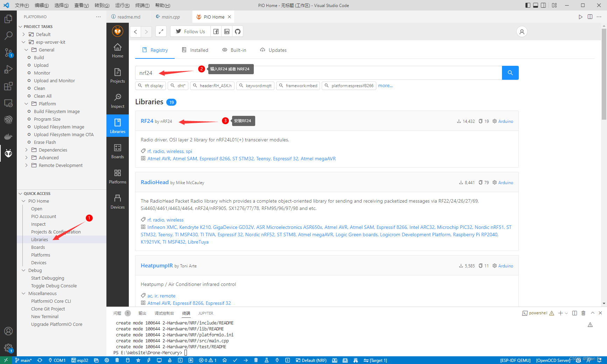Open Docker view in activity bar
This screenshot has height=364, width=607.
tap(8, 136)
